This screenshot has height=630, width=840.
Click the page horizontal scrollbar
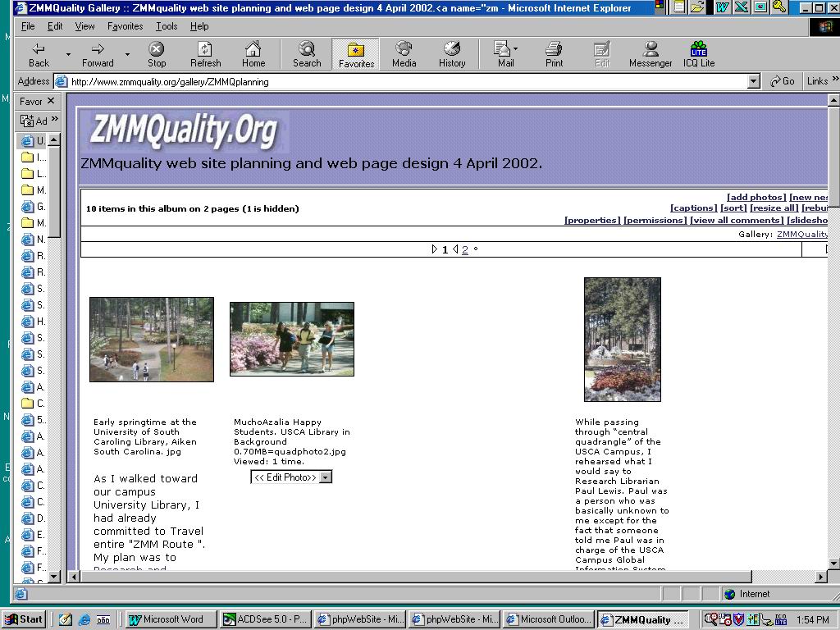(415, 577)
